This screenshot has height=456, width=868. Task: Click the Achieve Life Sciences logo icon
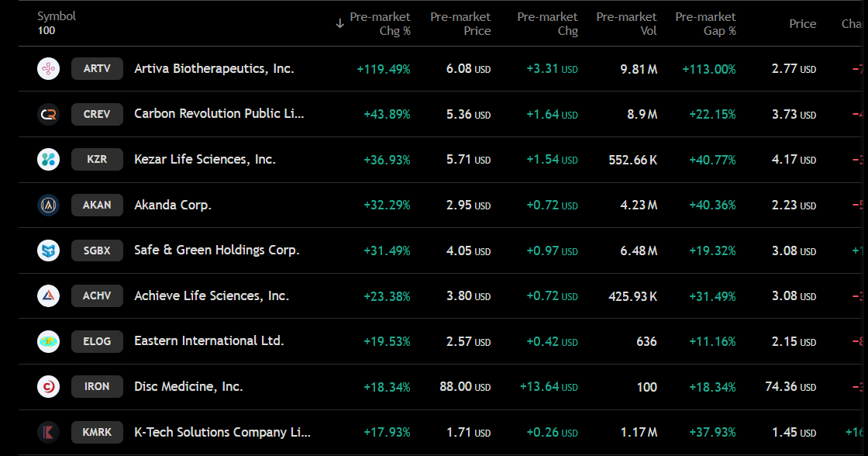pos(48,296)
